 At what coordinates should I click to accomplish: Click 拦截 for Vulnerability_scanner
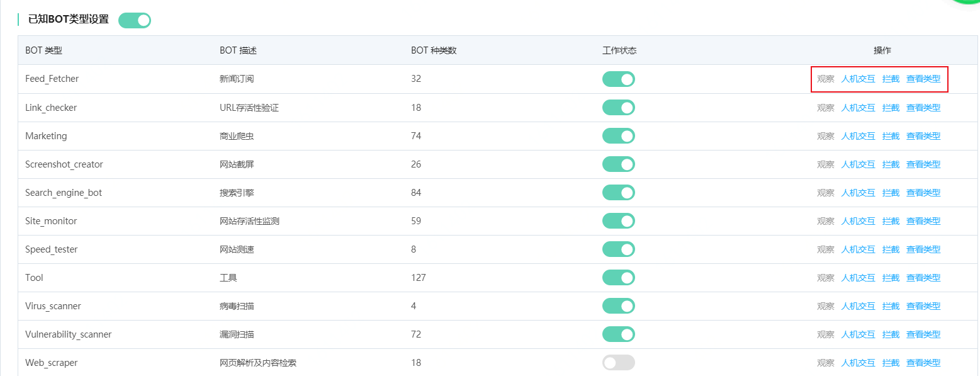point(891,334)
